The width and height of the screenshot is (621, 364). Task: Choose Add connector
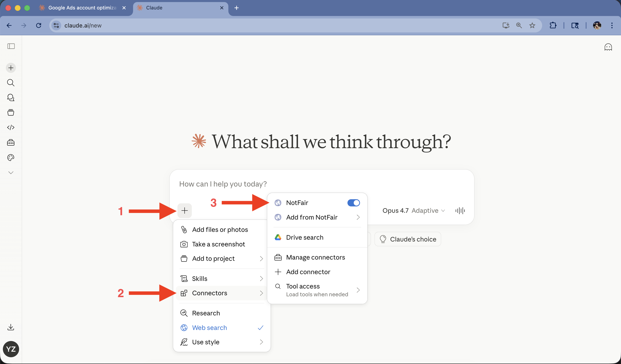(x=317, y=272)
